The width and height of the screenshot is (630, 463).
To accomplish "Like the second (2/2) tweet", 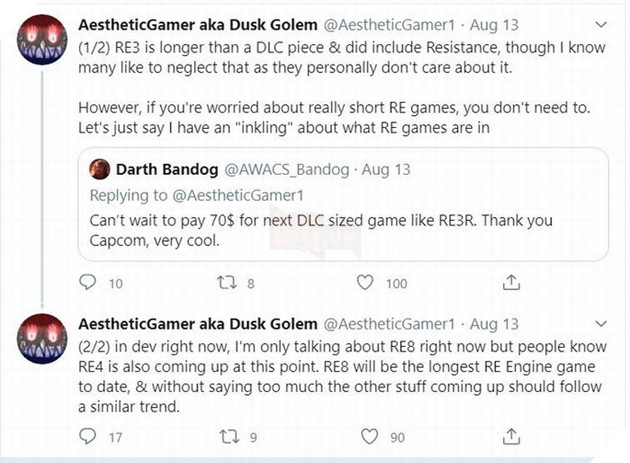I will [371, 436].
